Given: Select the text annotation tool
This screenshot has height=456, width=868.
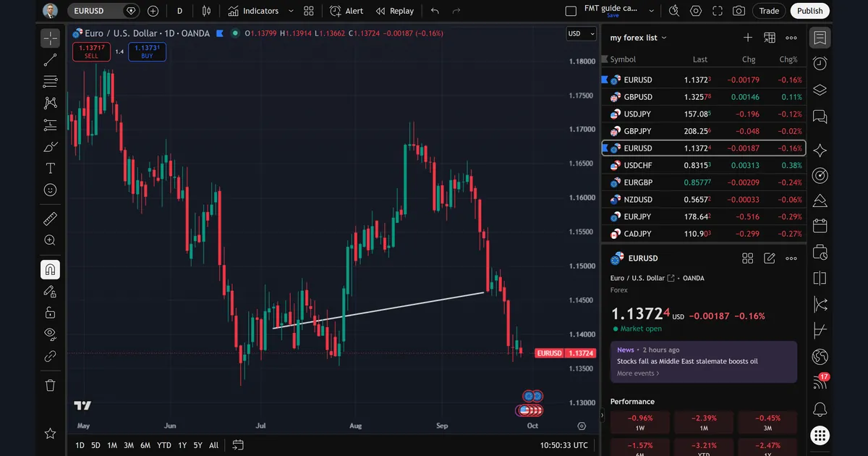Looking at the screenshot, I should coord(50,168).
